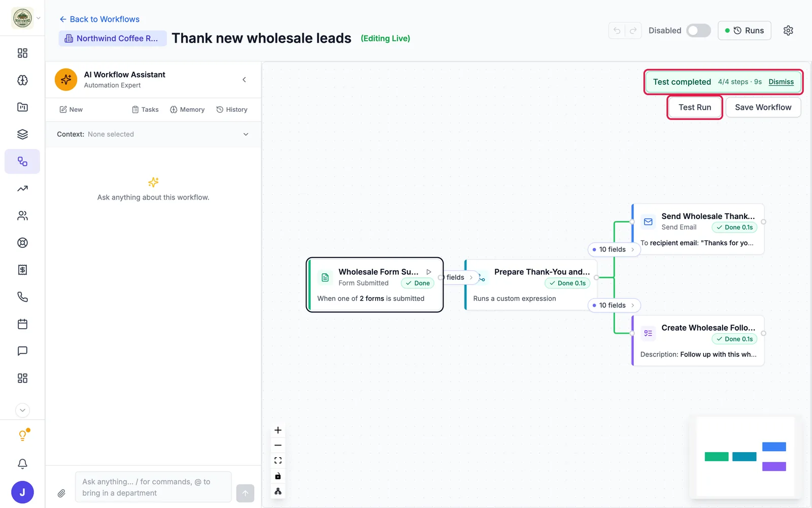Collapse the AI Workflow Assistant panel
The width and height of the screenshot is (812, 508).
244,80
